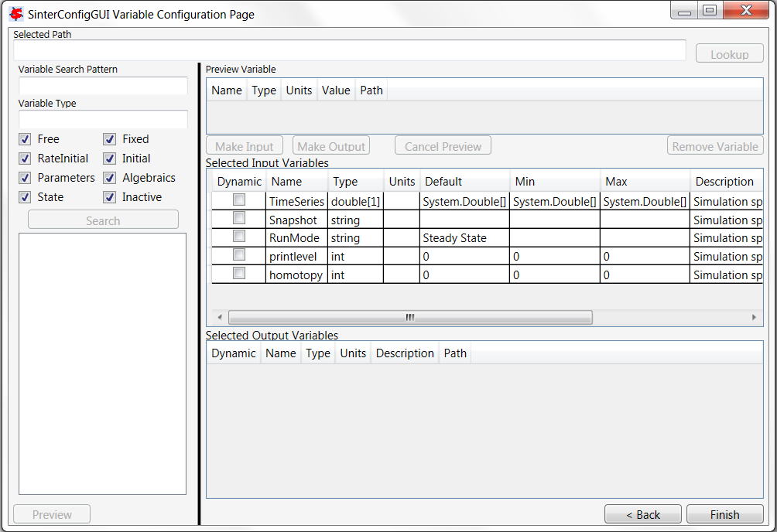Uncheck the Initial variable type
Screen dimensions: 777x532
pyautogui.click(x=109, y=159)
